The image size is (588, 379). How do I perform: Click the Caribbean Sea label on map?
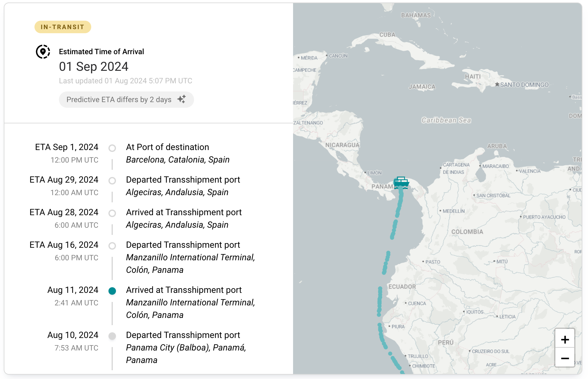[446, 120]
